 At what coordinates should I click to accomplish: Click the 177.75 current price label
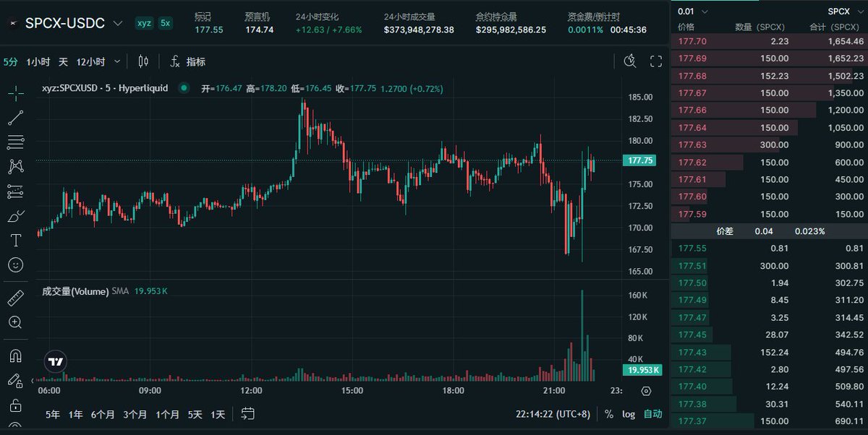coord(641,161)
